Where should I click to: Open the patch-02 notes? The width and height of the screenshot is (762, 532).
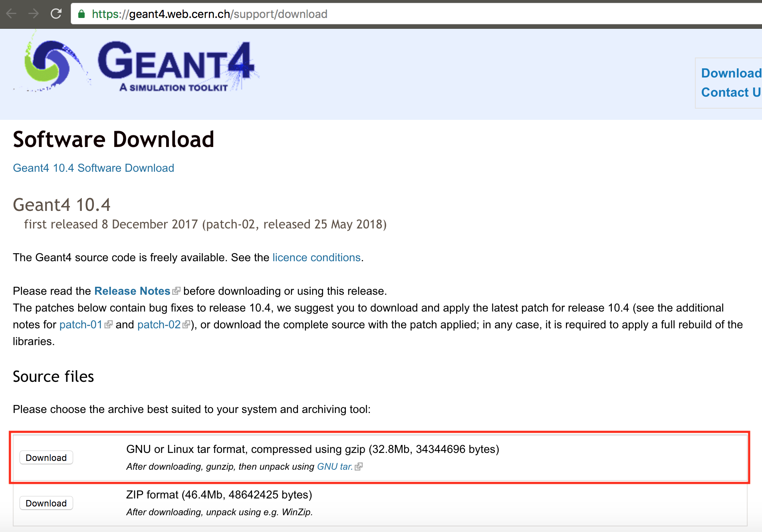(x=159, y=325)
